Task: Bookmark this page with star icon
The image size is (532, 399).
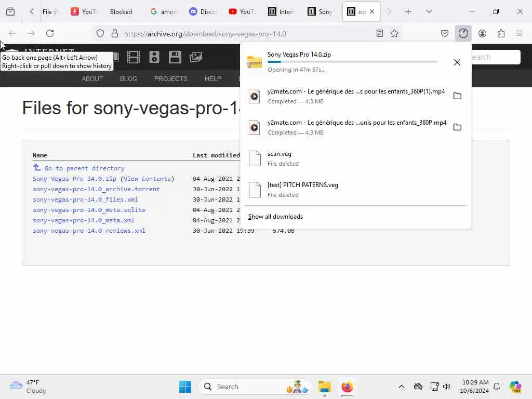Action: click(x=394, y=33)
